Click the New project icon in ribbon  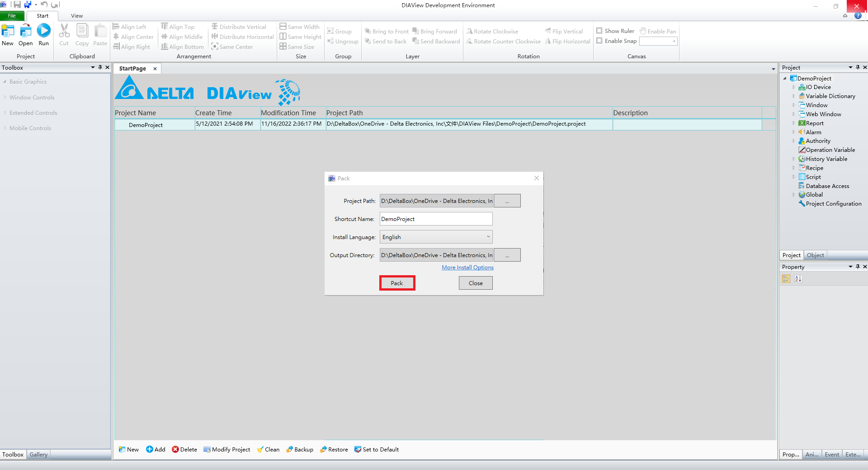[x=8, y=31]
